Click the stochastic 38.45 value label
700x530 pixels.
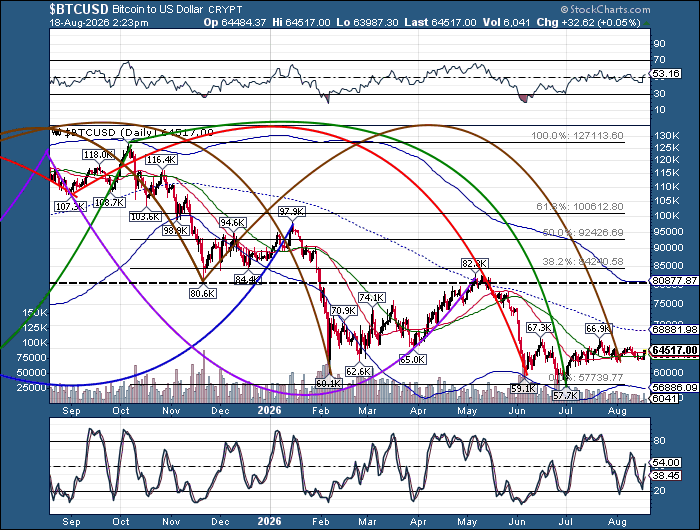click(x=666, y=476)
